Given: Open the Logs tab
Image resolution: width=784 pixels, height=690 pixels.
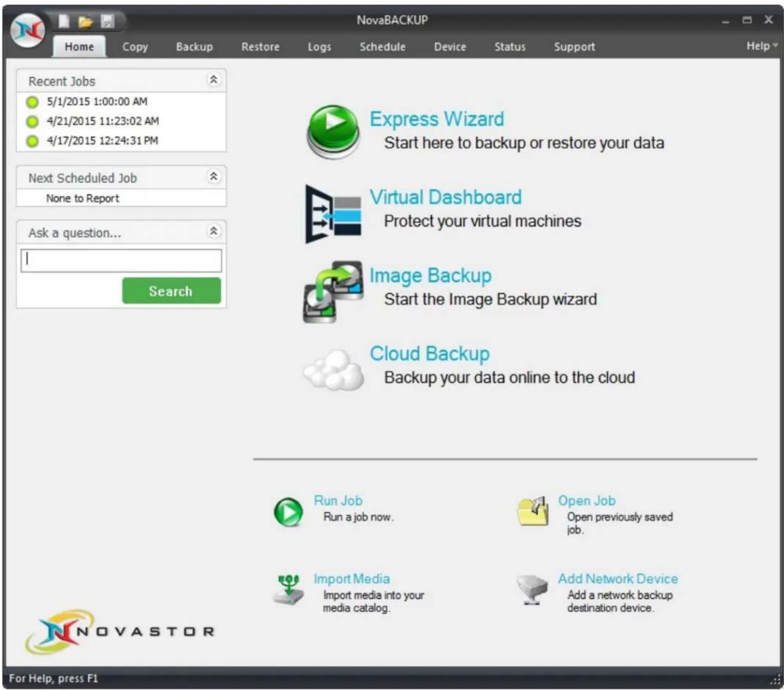Looking at the screenshot, I should pos(319,47).
